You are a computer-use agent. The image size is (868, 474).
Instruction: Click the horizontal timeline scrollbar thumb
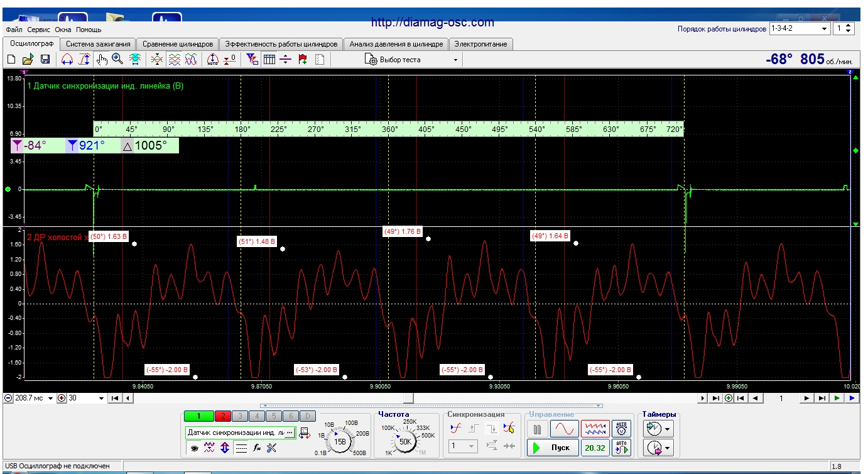click(408, 398)
